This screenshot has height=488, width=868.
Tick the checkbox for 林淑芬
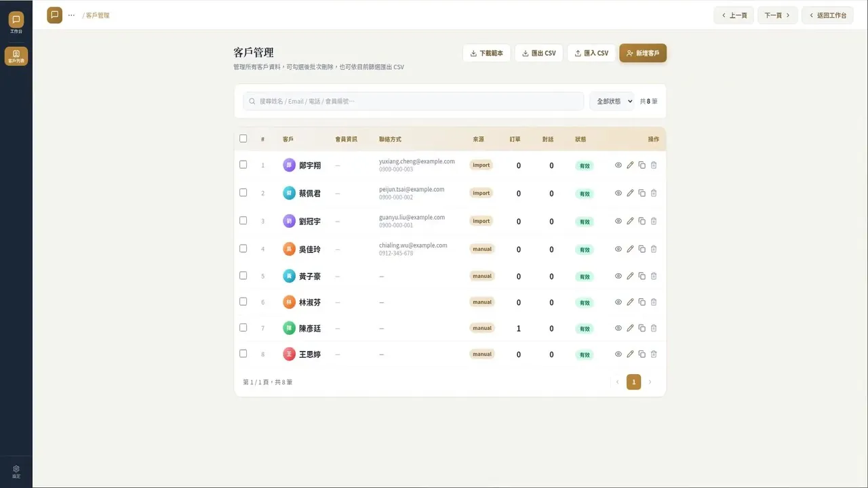[243, 302]
